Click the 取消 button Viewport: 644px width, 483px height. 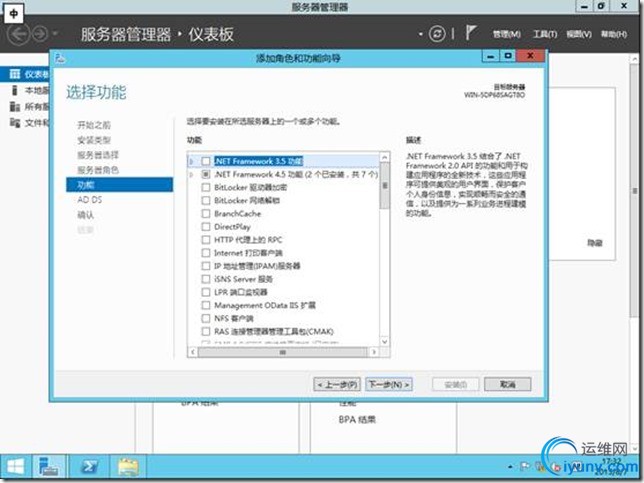coord(508,384)
